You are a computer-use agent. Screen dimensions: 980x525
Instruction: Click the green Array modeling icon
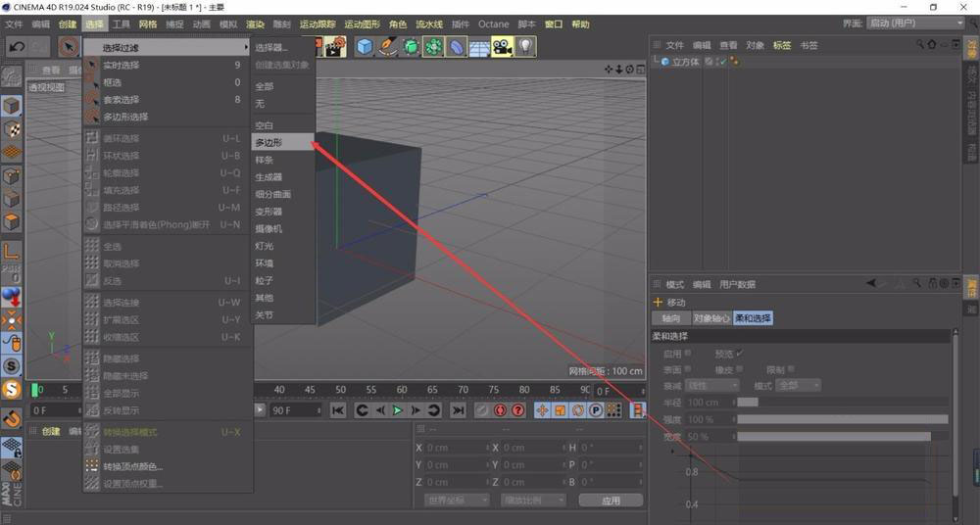pyautogui.click(x=433, y=47)
